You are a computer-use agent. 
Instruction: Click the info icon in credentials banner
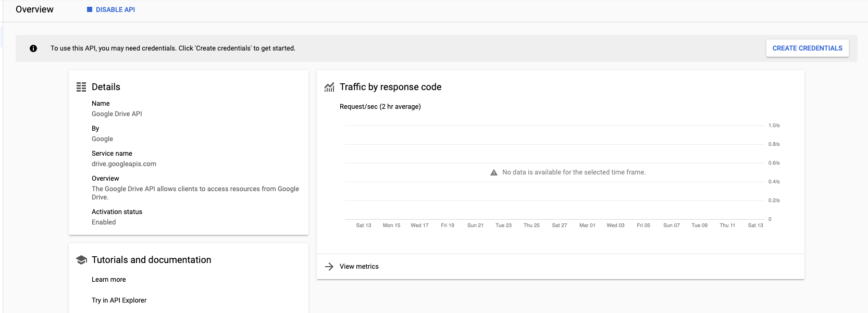pos(33,48)
